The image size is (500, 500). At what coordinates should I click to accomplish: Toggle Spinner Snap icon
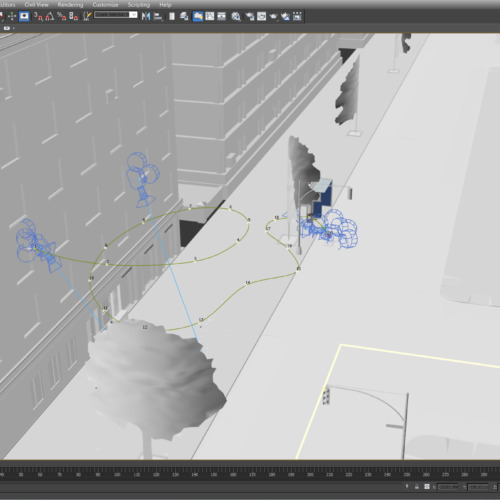click(73, 16)
